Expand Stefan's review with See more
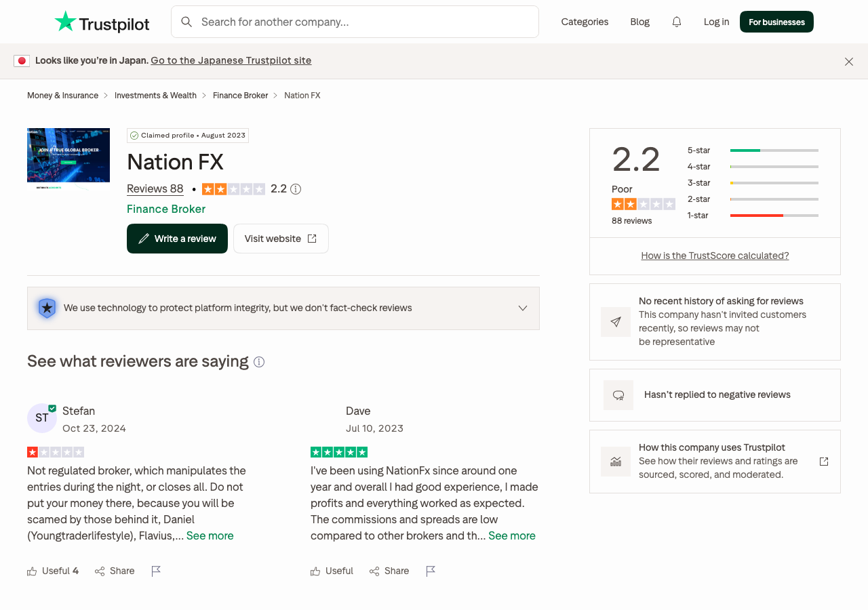Viewport: 868px width, 610px height. pyautogui.click(x=210, y=535)
